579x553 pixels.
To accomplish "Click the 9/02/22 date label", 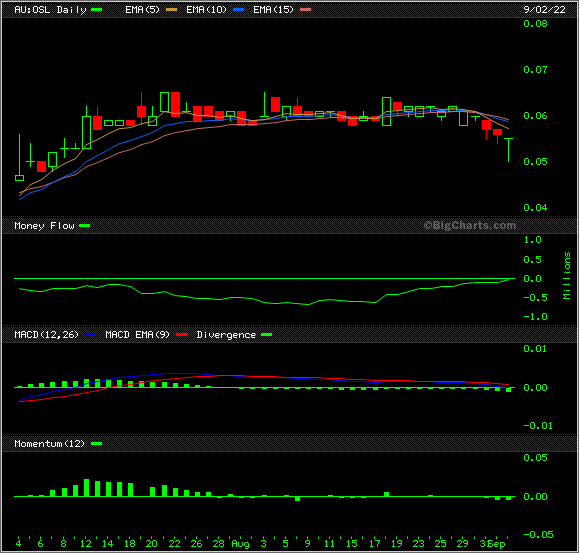I will tap(544, 10).
